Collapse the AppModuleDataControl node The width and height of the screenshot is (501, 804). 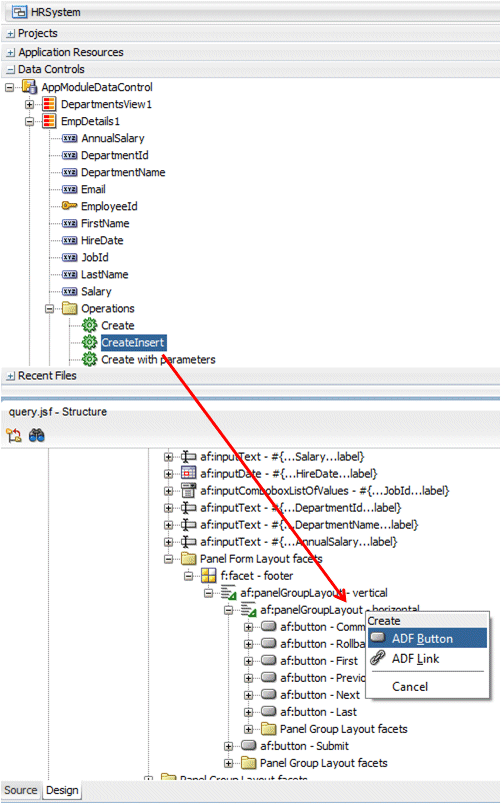pos(9,88)
